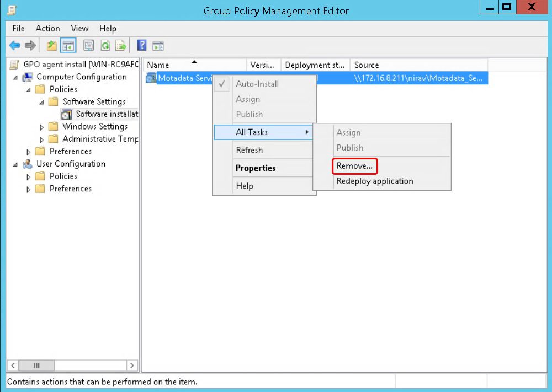Click the Export List toolbar icon

point(121,45)
